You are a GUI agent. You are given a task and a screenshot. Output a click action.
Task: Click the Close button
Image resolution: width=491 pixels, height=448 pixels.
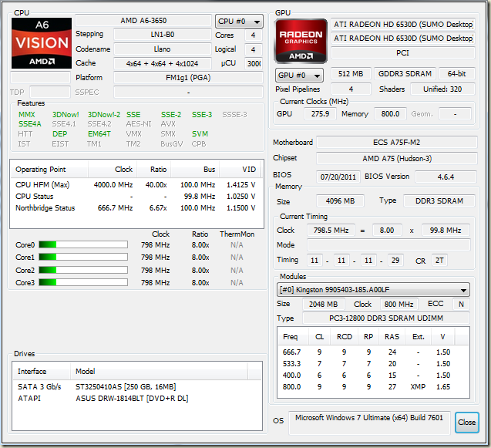pyautogui.click(x=466, y=423)
